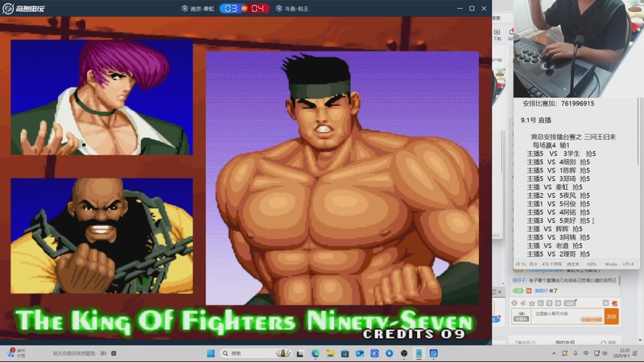Select the purple-haired fighter portrait

101,97
